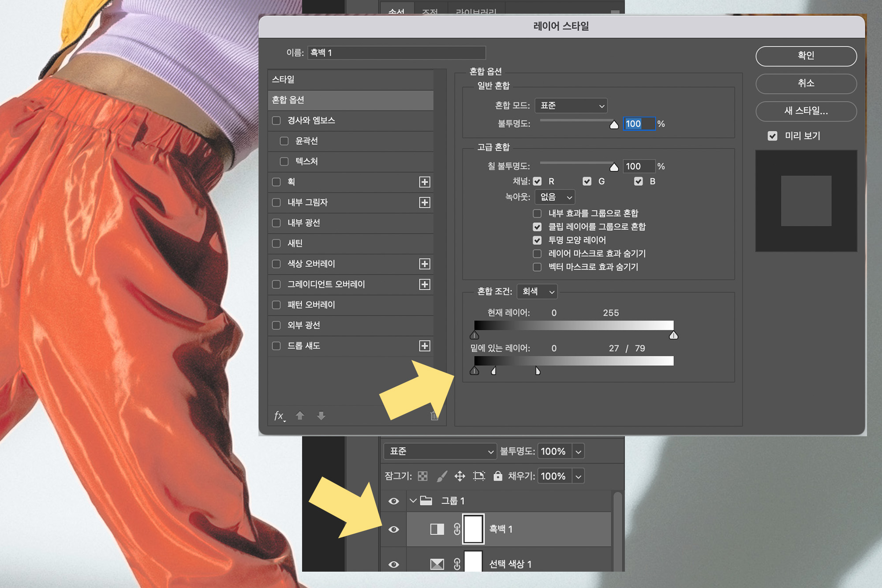Viewport: 882px width, 588px height.
Task: Click the move effect down arrow
Action: pos(321,416)
